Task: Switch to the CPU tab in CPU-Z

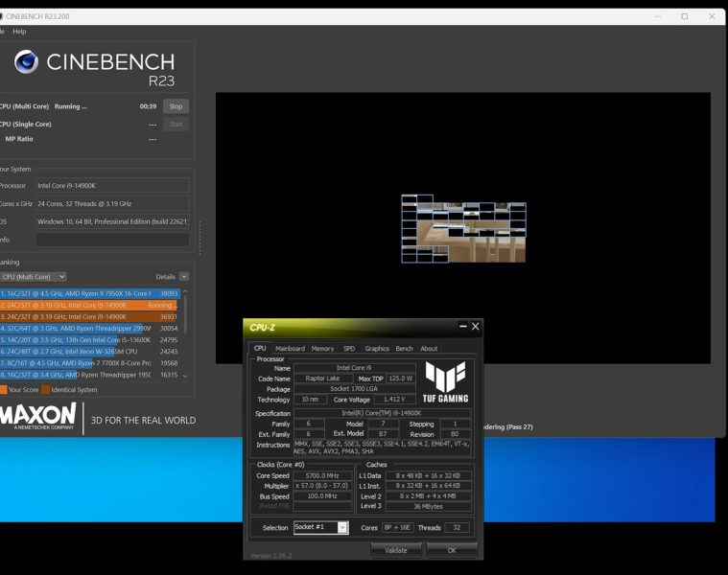Action: coord(260,348)
